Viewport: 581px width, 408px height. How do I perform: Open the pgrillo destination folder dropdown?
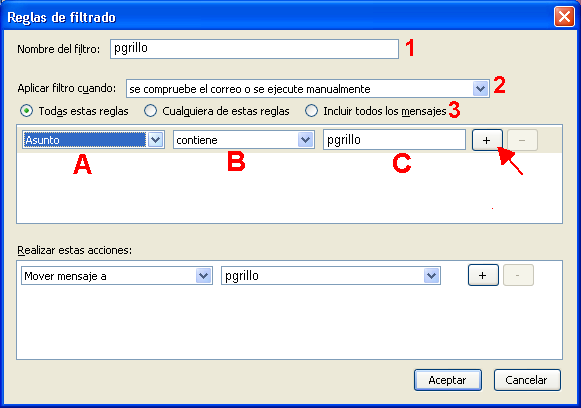pyautogui.click(x=431, y=276)
